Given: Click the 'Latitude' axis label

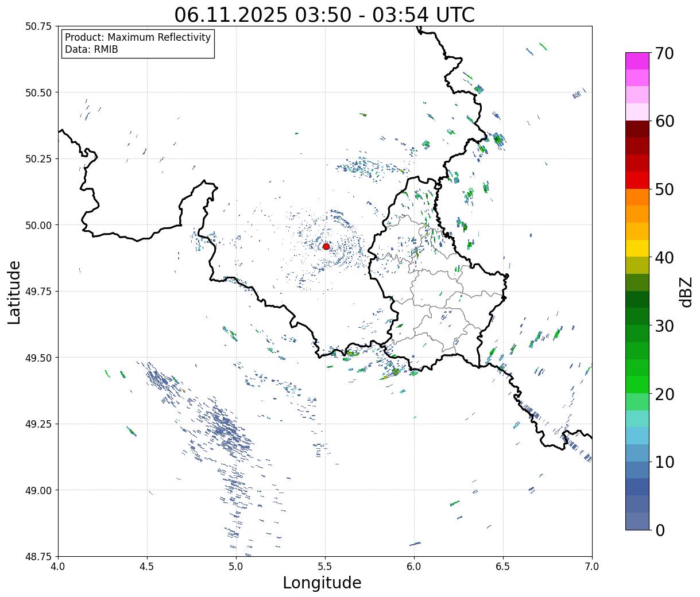Looking at the screenshot, I should coord(14,292).
